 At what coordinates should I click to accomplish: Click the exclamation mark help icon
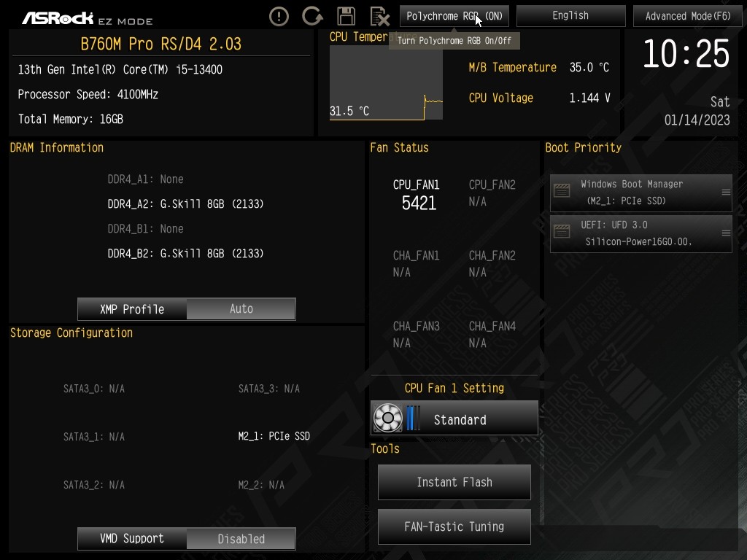(x=279, y=17)
